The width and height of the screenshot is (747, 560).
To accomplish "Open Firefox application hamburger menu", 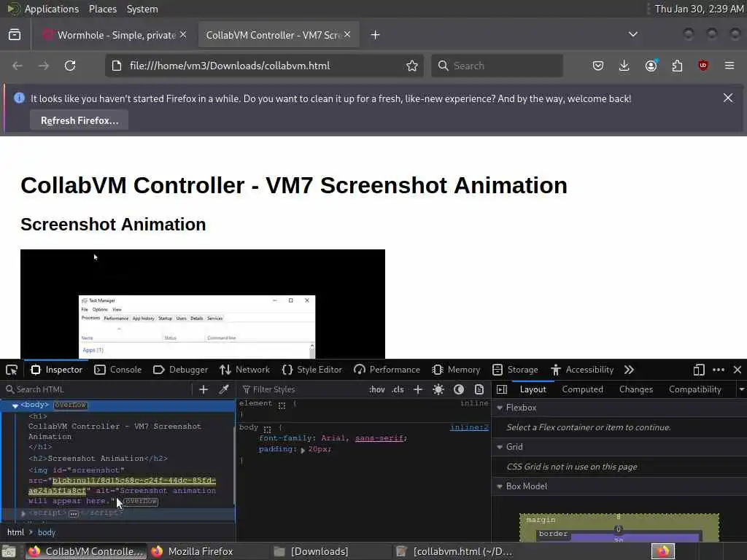I will click(x=729, y=66).
